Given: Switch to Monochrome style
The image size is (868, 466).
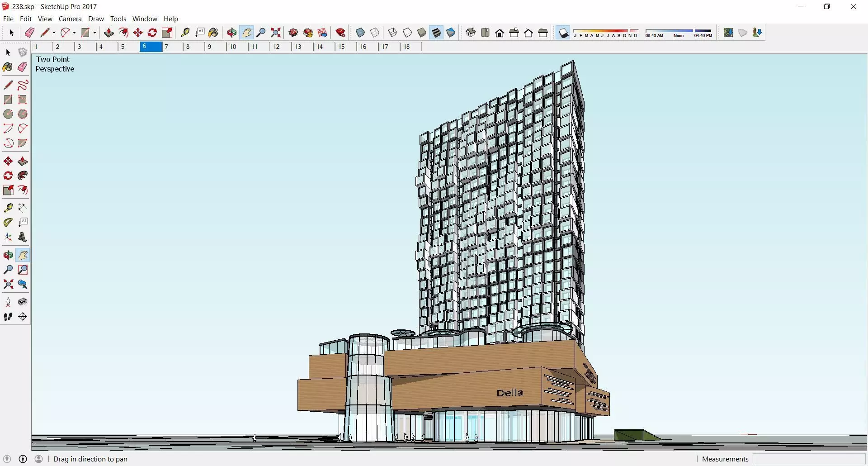Looking at the screenshot, I should [x=451, y=33].
